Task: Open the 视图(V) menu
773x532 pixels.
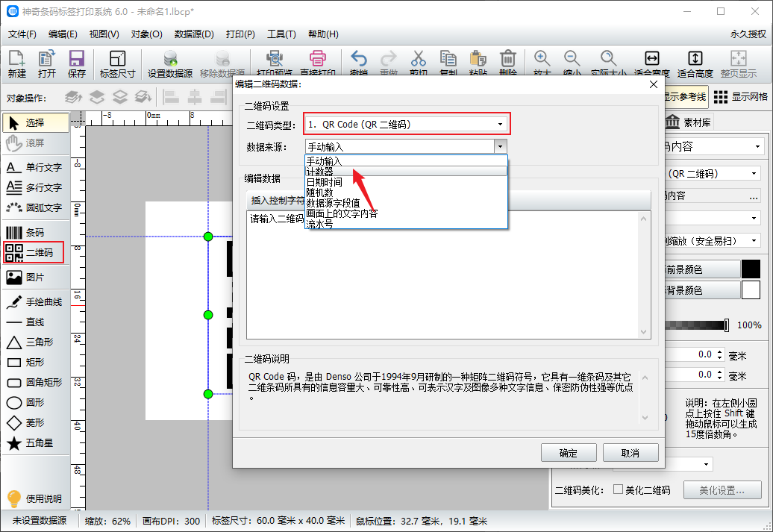Action: point(104,34)
